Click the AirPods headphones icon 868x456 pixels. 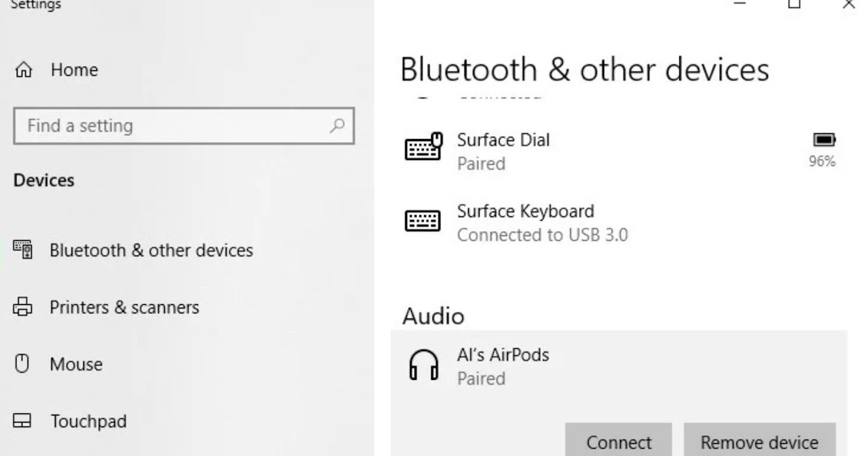(423, 366)
